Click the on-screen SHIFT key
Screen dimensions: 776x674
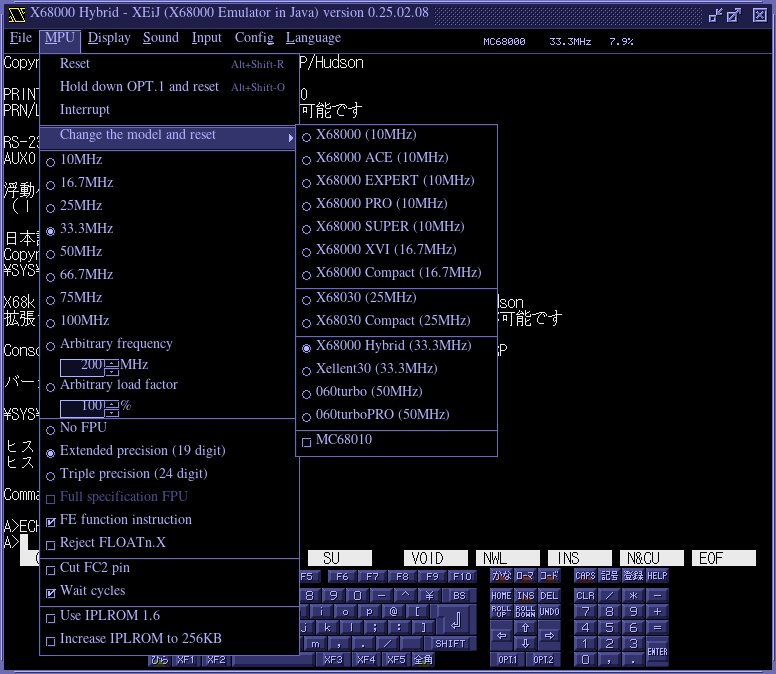[x=450, y=643]
